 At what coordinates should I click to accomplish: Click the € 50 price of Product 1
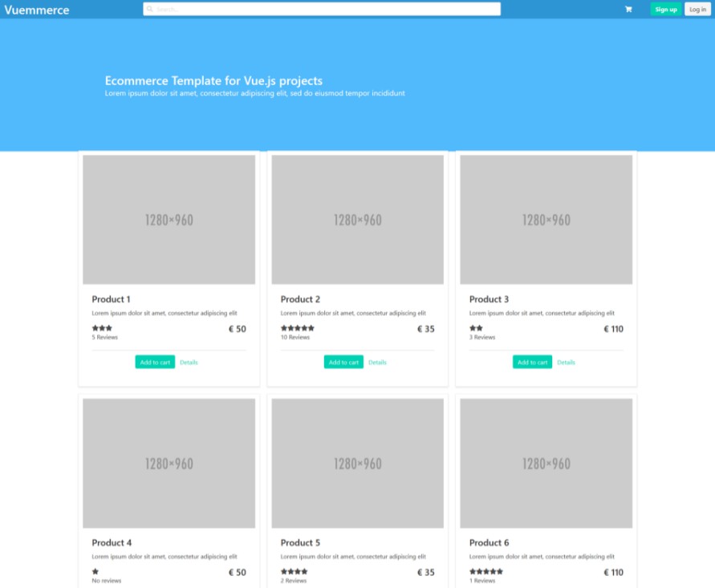(237, 329)
